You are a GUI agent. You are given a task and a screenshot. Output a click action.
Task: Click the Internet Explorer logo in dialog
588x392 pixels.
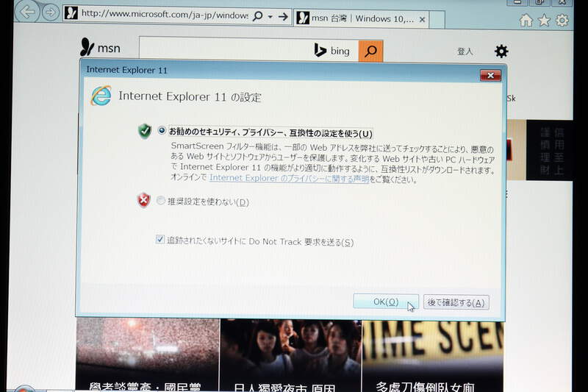click(101, 96)
